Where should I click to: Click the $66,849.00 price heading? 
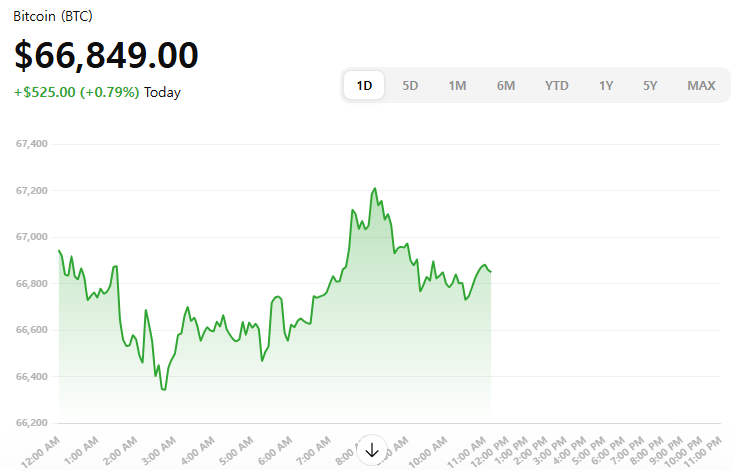click(x=106, y=55)
